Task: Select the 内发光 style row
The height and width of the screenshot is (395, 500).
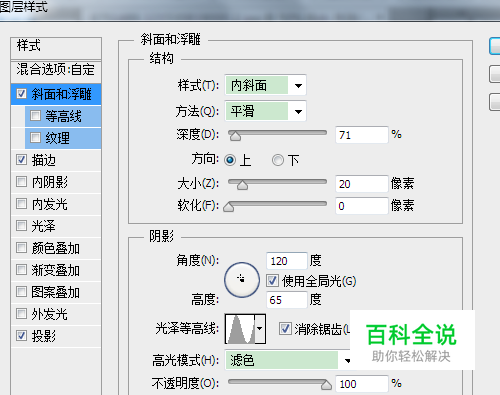Action: tap(56, 204)
